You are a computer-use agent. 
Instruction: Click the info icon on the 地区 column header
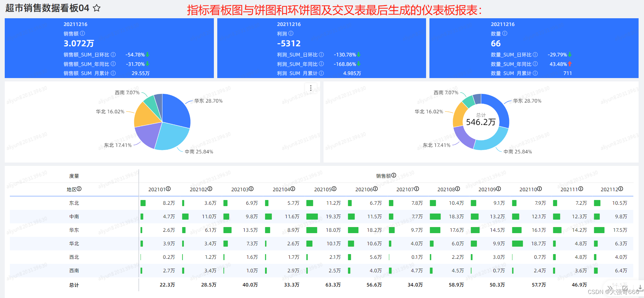[x=79, y=189]
